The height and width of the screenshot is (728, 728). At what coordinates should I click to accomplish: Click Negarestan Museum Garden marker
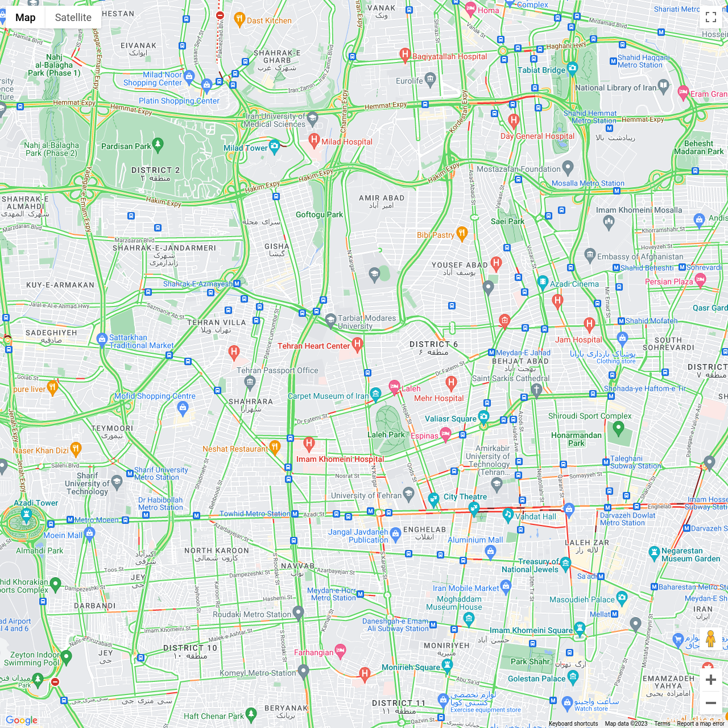[654, 552]
